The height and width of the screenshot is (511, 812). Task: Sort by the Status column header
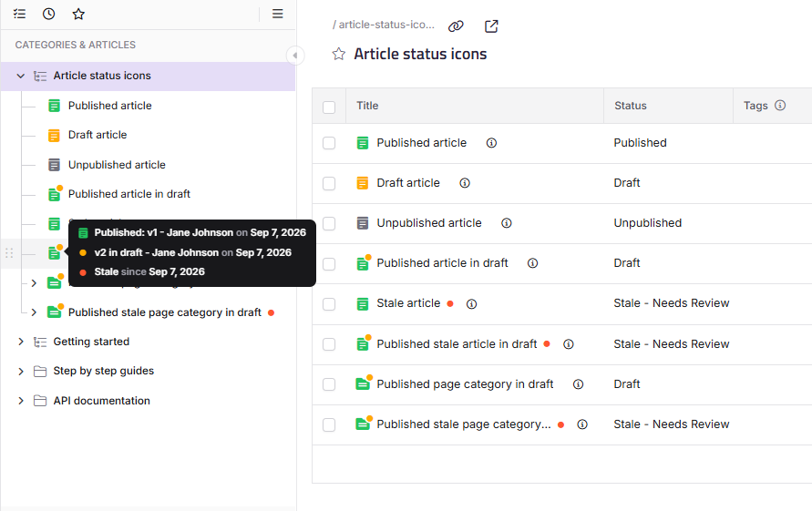tap(631, 106)
